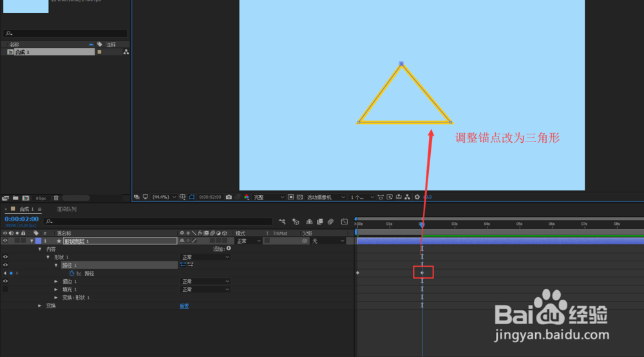Image resolution: width=644 pixels, height=357 pixels.
Task: Open blend mode dropdown for 形状图层 1
Action: click(249, 241)
